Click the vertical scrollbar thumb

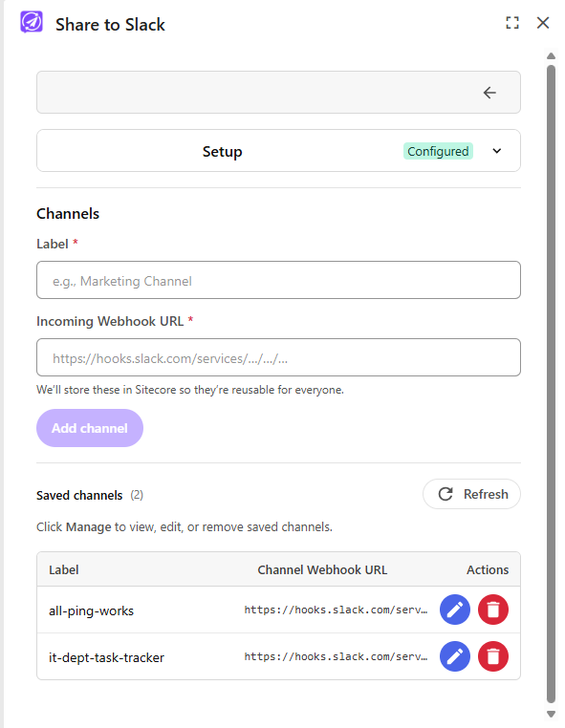tap(551, 384)
